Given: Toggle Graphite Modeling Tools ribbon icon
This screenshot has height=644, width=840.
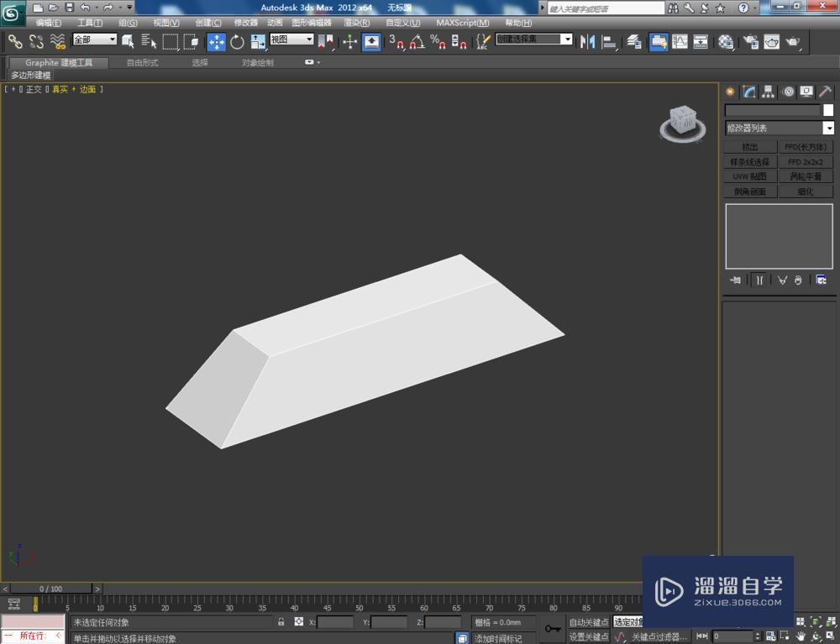Looking at the screenshot, I should [x=659, y=42].
